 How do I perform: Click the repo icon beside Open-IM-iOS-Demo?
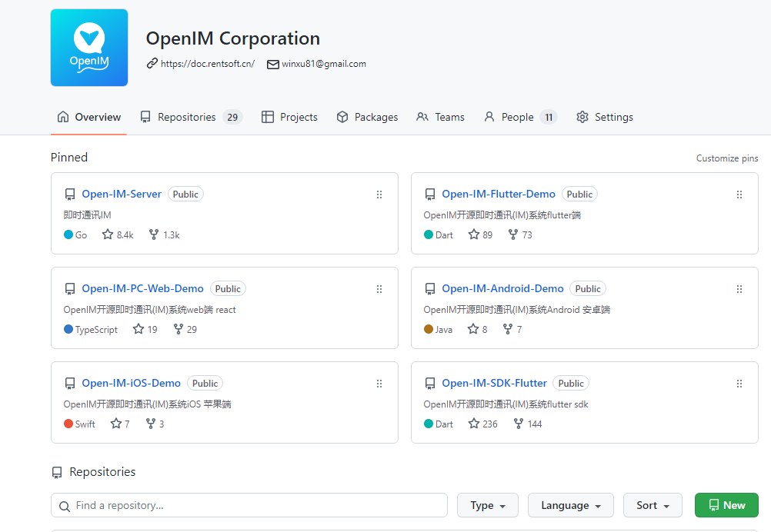tap(70, 384)
